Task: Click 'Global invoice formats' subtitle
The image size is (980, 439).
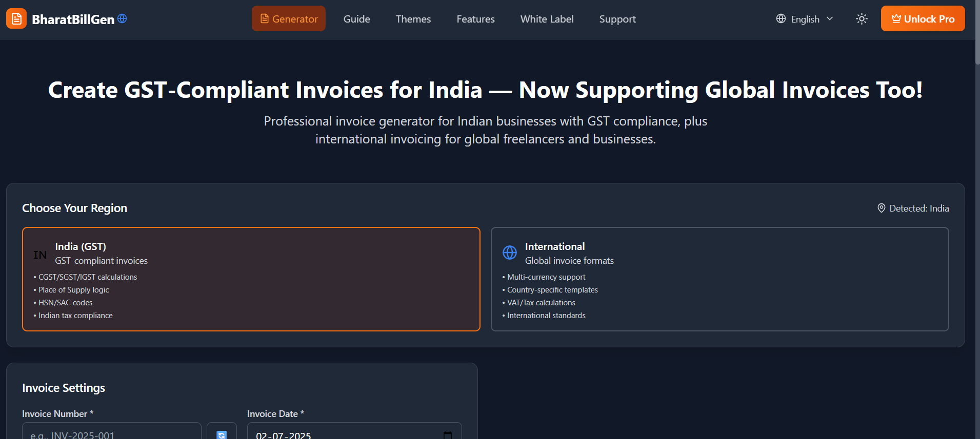Action: (569, 261)
